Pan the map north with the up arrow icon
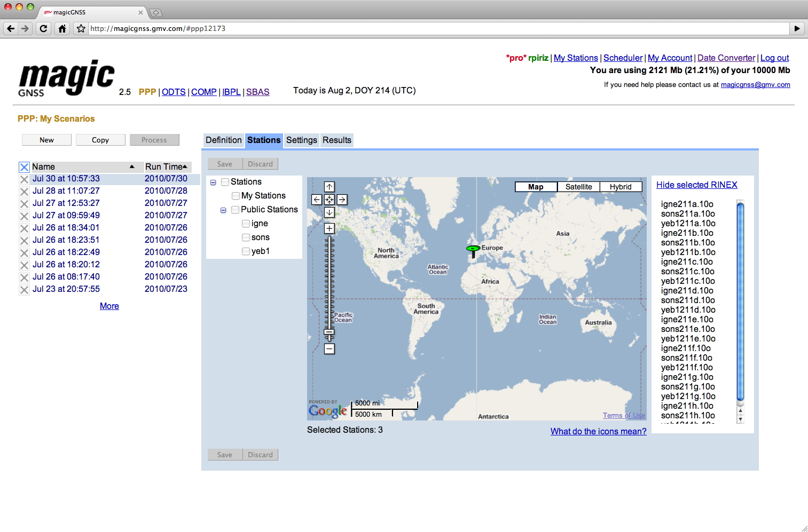The height and width of the screenshot is (532, 808). (x=329, y=186)
